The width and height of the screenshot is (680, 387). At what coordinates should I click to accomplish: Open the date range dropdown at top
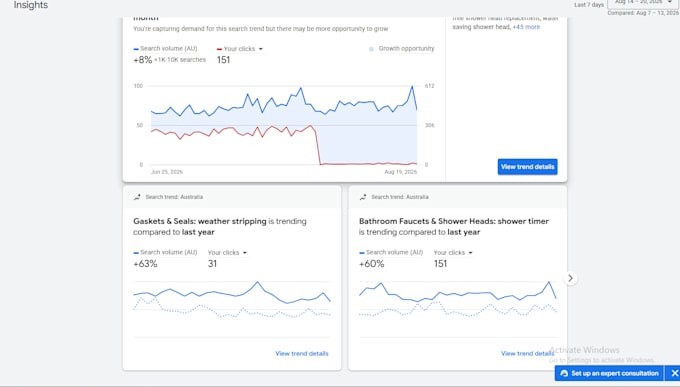click(x=643, y=3)
